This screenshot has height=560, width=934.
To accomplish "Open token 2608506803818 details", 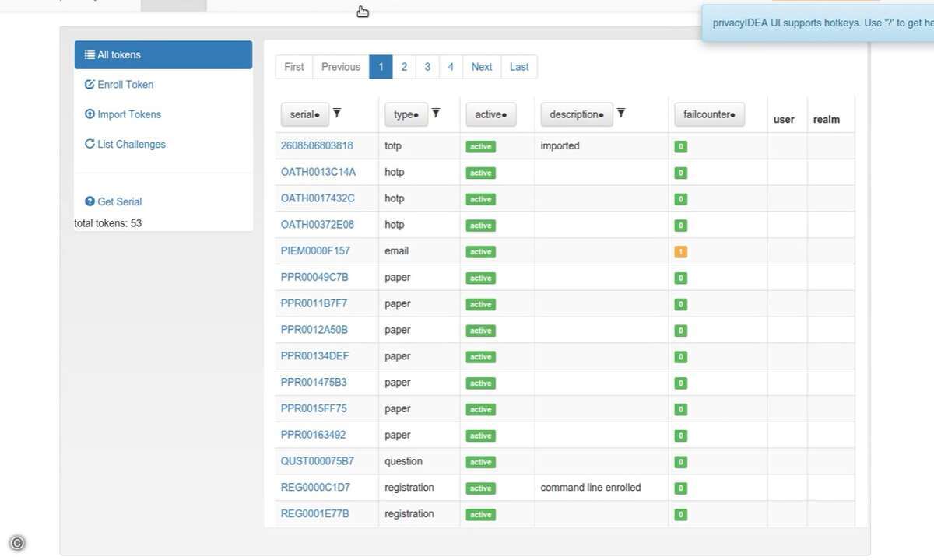I will tap(317, 145).
